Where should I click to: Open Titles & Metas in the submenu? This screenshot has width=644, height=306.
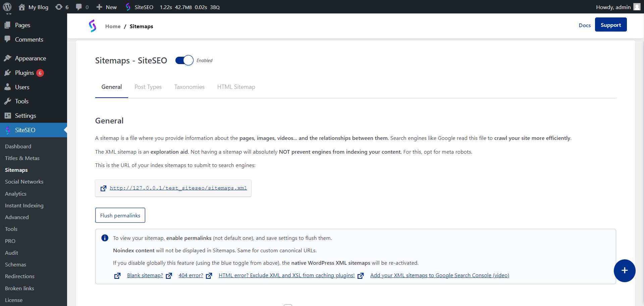coord(22,158)
